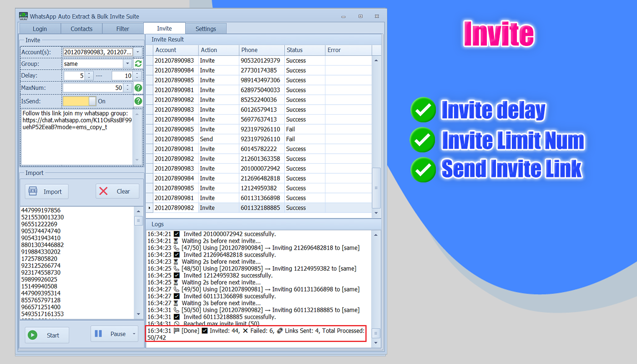The height and width of the screenshot is (364, 637).
Task: Sort results by the Status column header
Action: (x=305, y=50)
